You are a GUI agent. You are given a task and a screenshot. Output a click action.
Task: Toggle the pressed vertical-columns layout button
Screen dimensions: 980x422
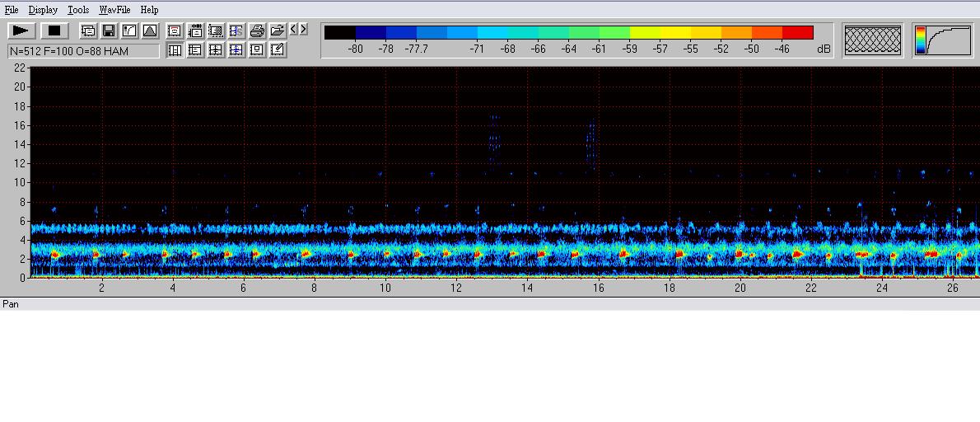(x=175, y=49)
